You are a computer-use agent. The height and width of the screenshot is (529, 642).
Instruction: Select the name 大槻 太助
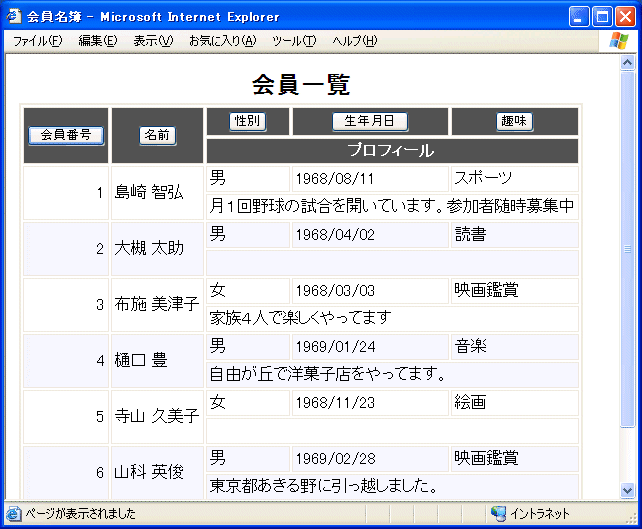[x=149, y=248]
